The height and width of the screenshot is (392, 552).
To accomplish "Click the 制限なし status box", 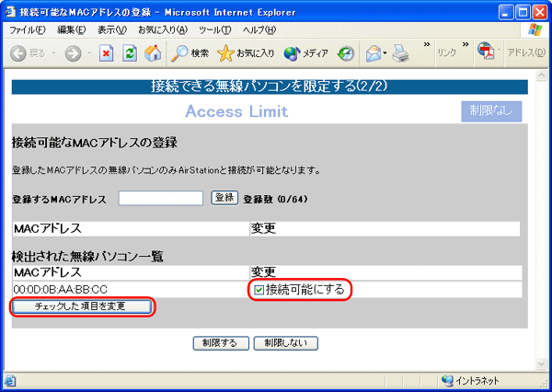I will [491, 111].
